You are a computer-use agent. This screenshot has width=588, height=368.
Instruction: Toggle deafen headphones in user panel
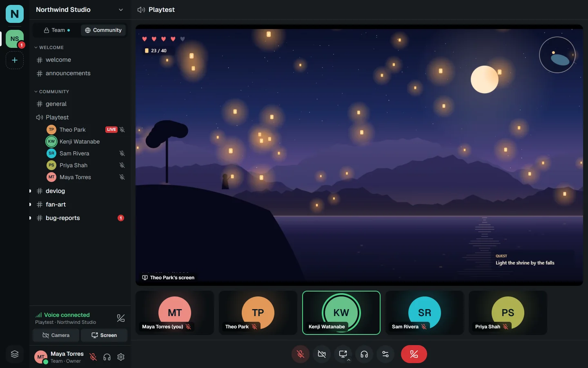107,357
